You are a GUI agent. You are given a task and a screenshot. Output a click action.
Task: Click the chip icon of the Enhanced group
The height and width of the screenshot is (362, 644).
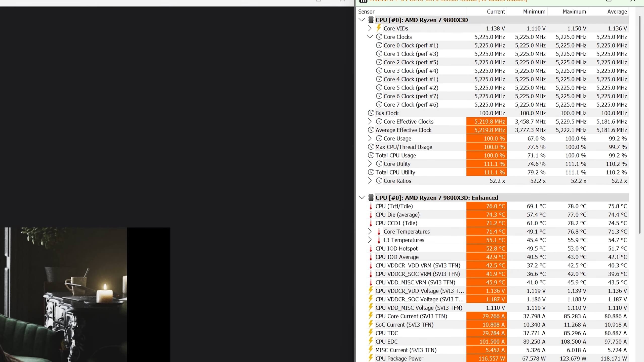click(x=371, y=198)
